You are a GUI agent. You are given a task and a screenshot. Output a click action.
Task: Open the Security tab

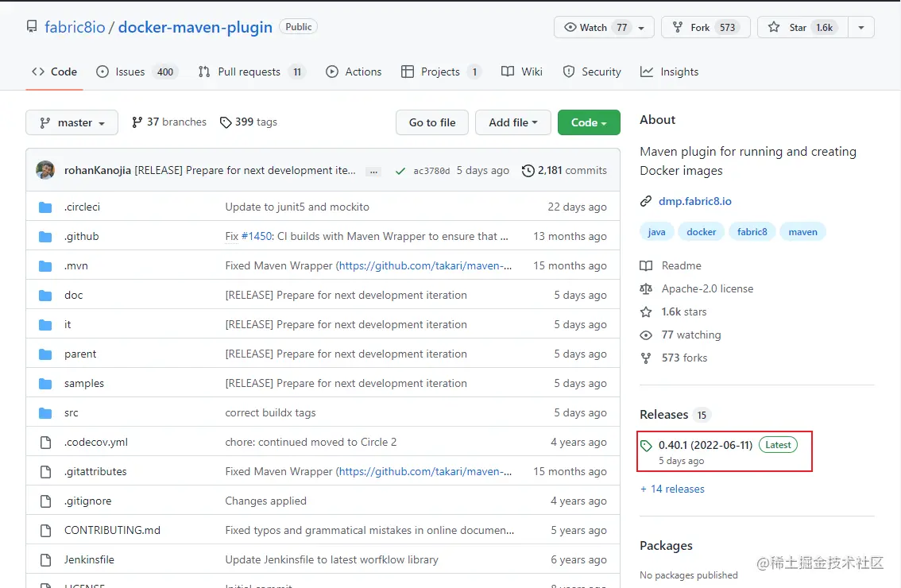[592, 72]
